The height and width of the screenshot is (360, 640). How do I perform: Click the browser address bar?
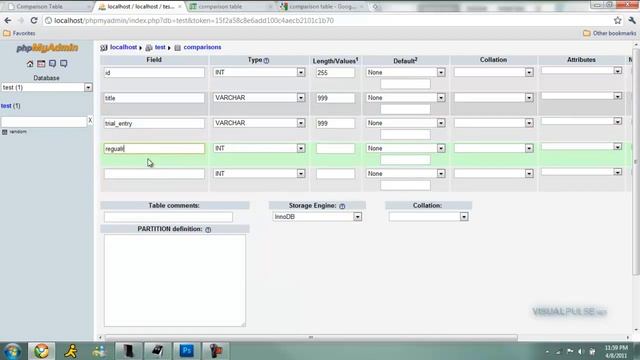point(327,20)
